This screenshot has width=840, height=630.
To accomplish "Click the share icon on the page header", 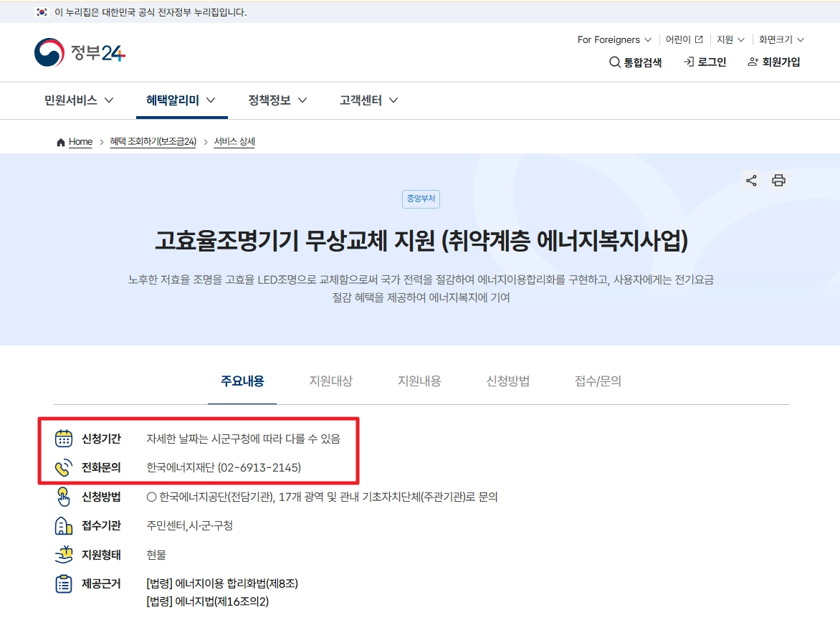I will [x=750, y=181].
